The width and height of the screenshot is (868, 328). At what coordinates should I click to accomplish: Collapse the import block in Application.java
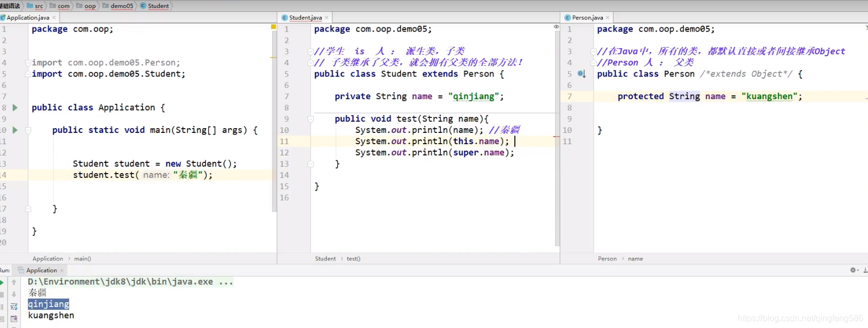click(x=28, y=63)
